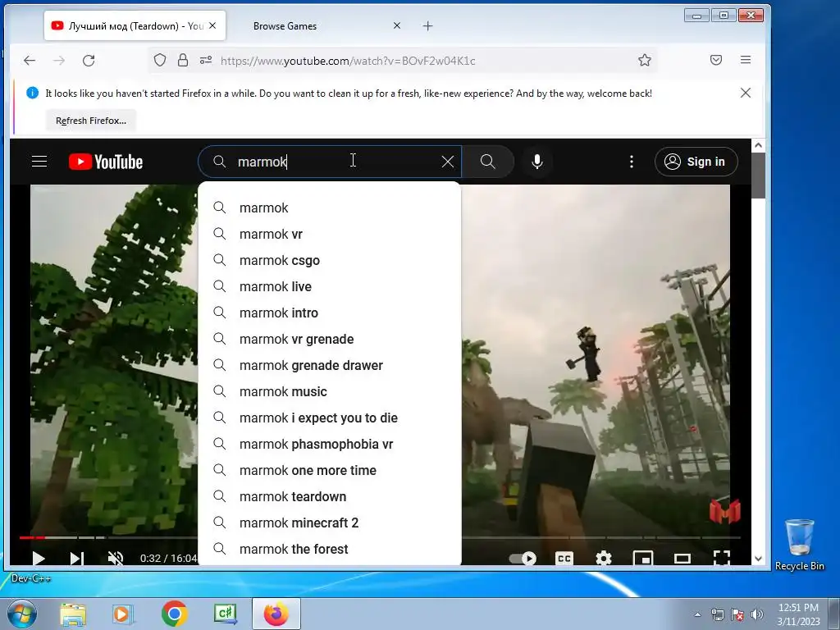Close the Browse Games tab
The height and width of the screenshot is (630, 840).
tap(397, 25)
